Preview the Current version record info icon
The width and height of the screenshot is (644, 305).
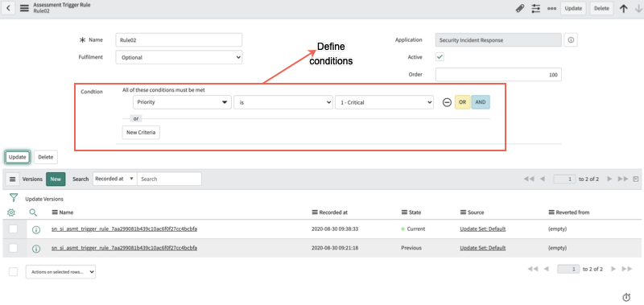pyautogui.click(x=36, y=229)
